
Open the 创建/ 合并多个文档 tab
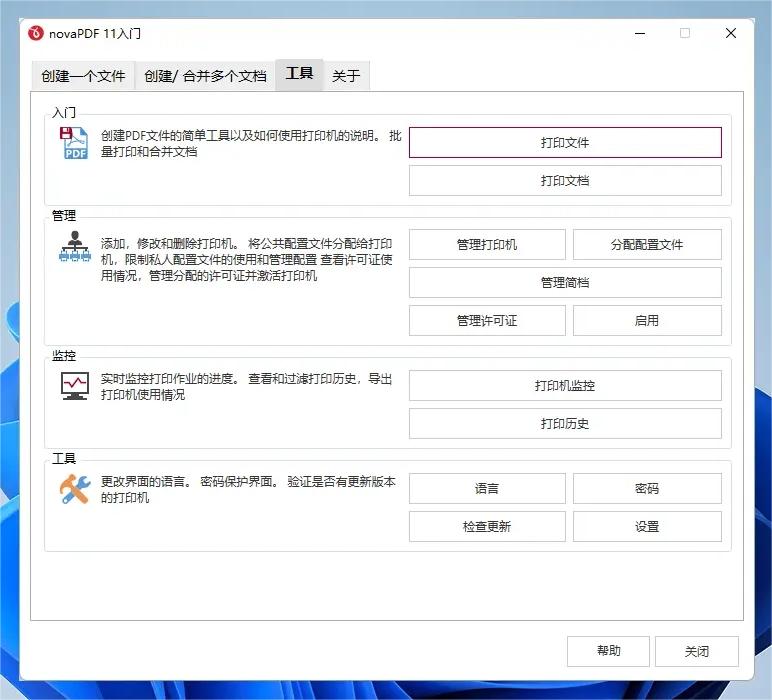point(205,76)
